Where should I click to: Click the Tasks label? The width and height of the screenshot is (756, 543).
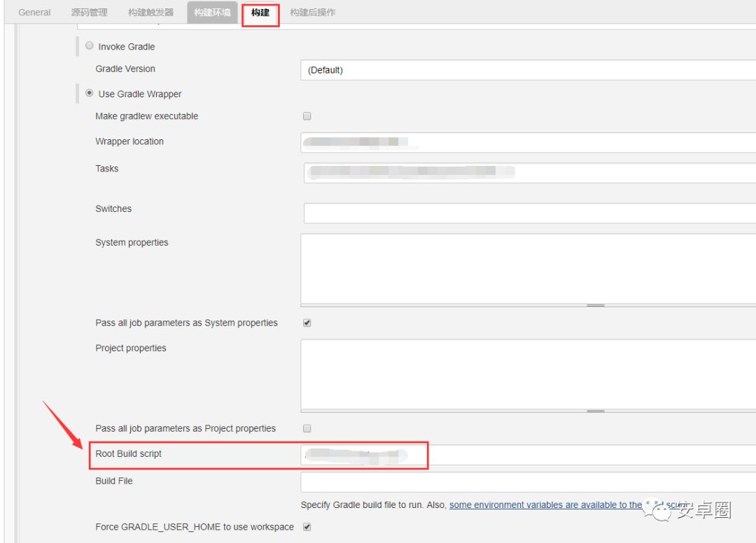point(106,169)
